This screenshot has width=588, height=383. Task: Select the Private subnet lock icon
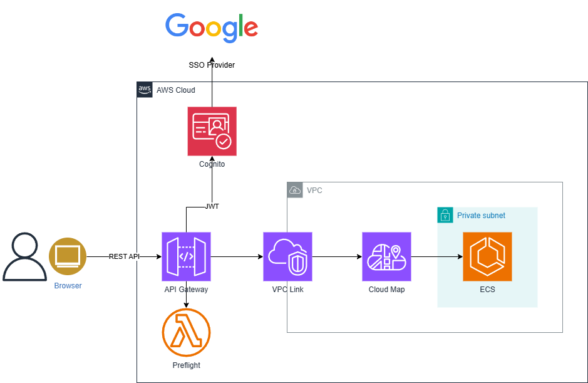pos(445,215)
